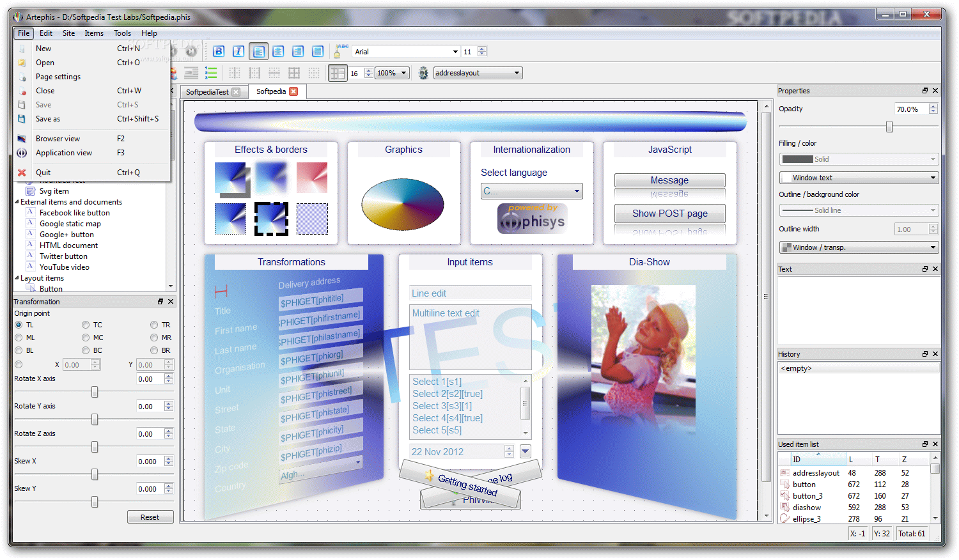The image size is (959, 560).
Task: Close the Softpedia tab
Action: click(x=293, y=91)
